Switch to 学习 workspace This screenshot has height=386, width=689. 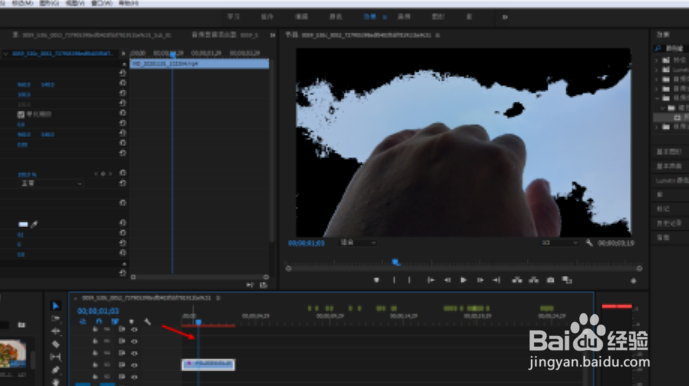(233, 17)
